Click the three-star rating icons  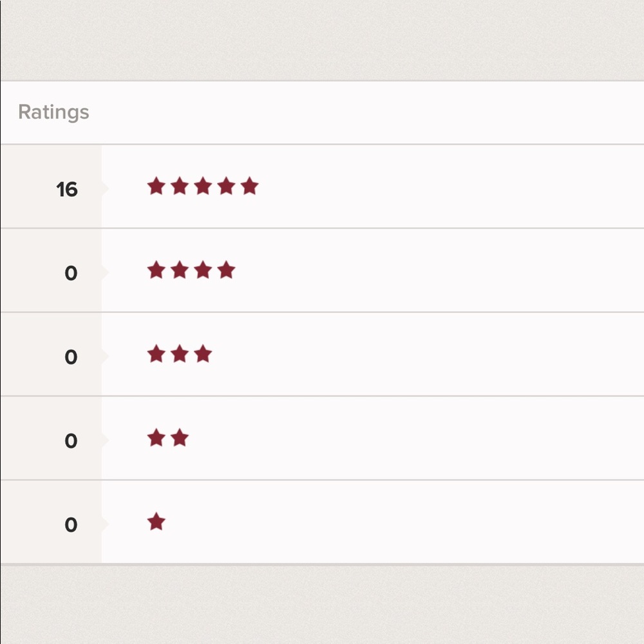(180, 354)
